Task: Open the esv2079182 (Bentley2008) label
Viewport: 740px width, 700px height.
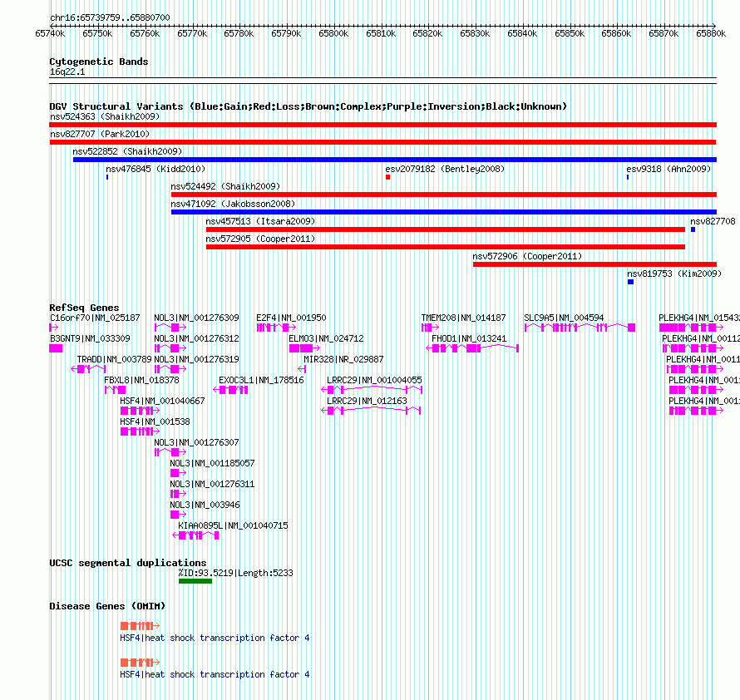Action: 445,169
